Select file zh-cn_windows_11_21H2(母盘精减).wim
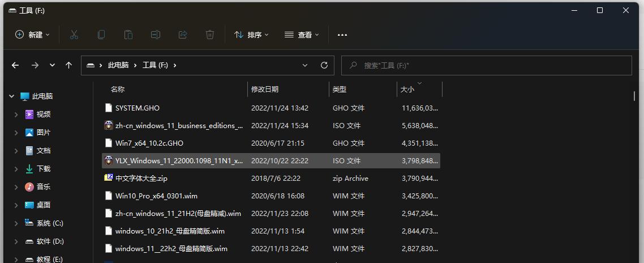The image size is (644, 263). (x=178, y=213)
